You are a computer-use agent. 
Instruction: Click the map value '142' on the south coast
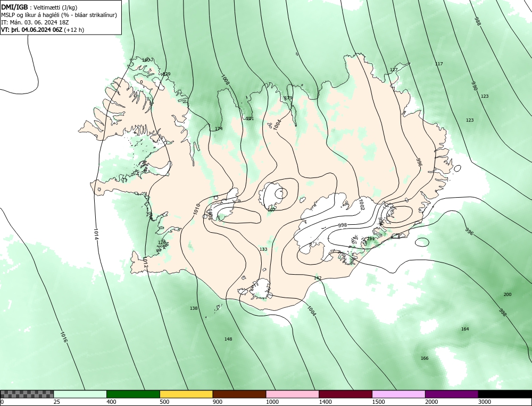[x=318, y=278]
